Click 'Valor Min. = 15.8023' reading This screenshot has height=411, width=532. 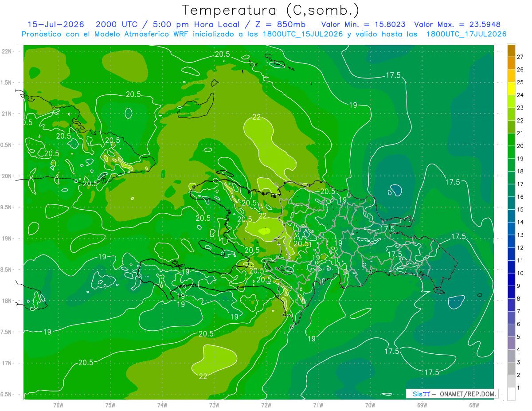pos(363,25)
